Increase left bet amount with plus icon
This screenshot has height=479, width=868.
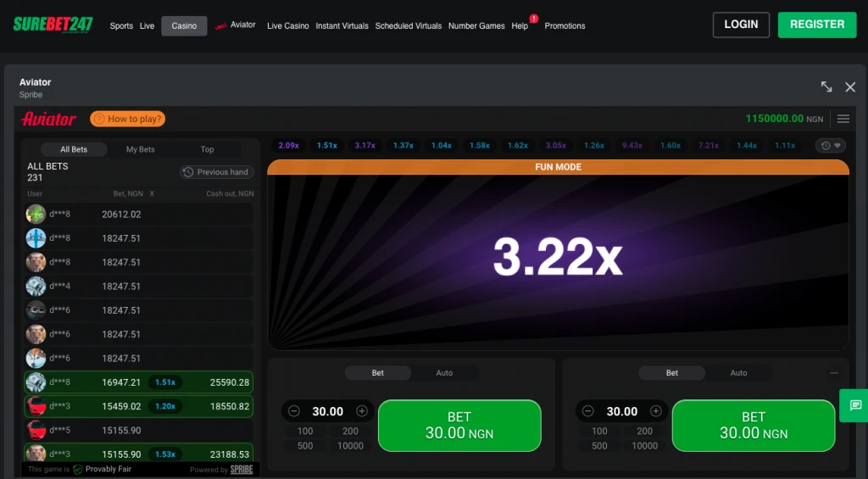point(362,411)
